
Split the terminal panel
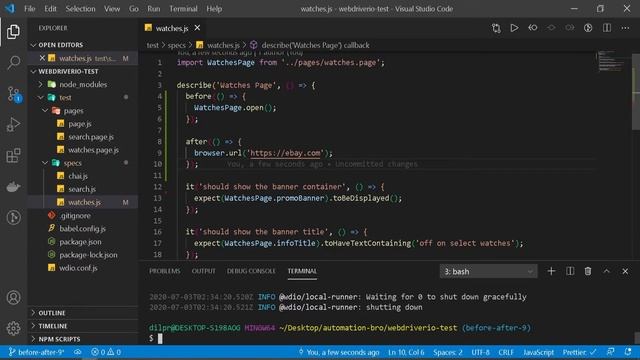pyautogui.click(x=570, y=271)
